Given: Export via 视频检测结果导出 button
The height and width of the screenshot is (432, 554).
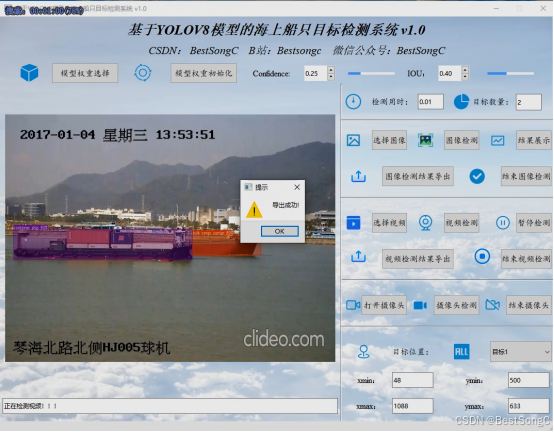Looking at the screenshot, I should [418, 259].
